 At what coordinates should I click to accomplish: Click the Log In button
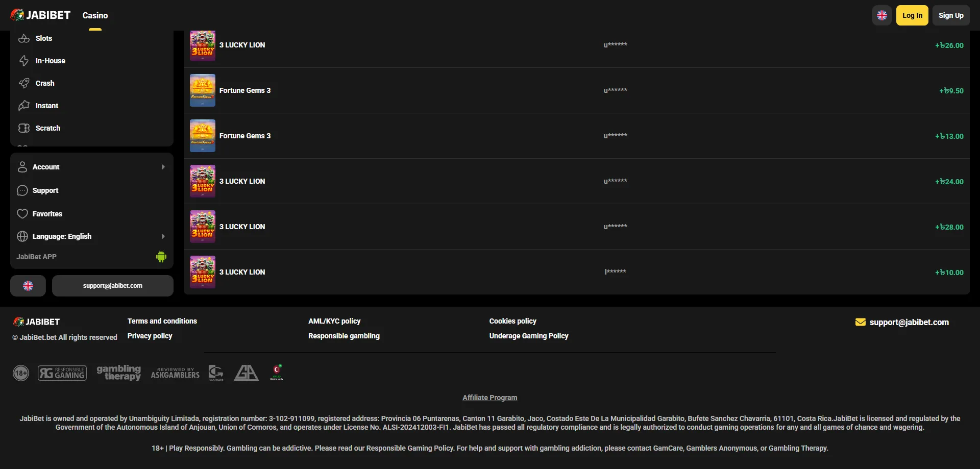pos(913,15)
